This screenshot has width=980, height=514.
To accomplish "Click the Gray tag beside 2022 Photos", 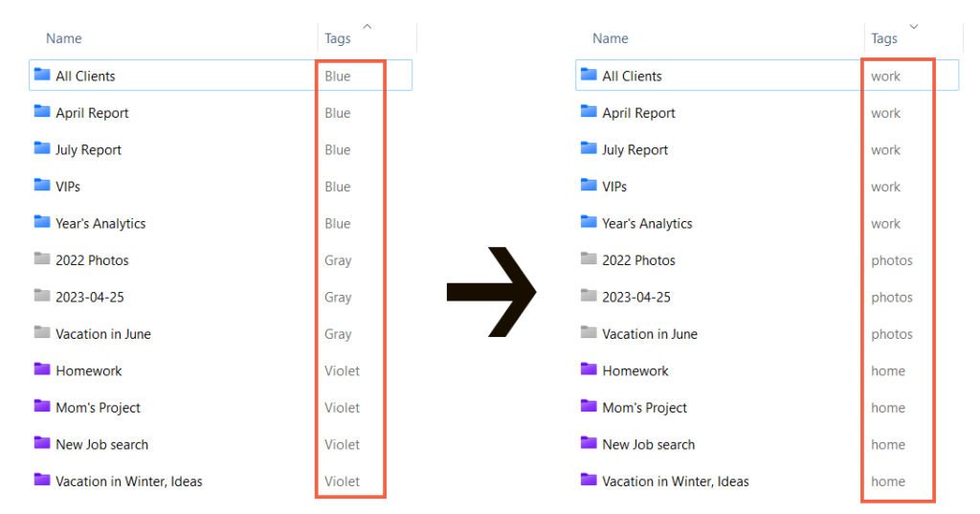I will pyautogui.click(x=338, y=260).
